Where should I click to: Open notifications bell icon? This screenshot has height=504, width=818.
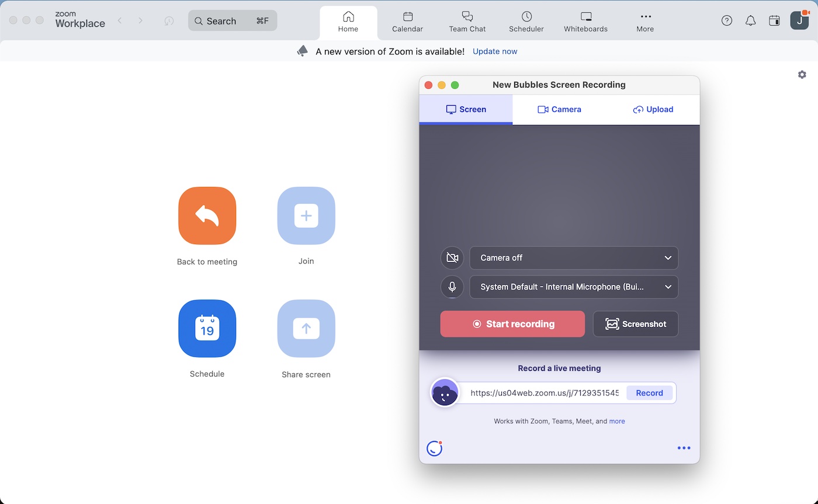click(x=751, y=20)
